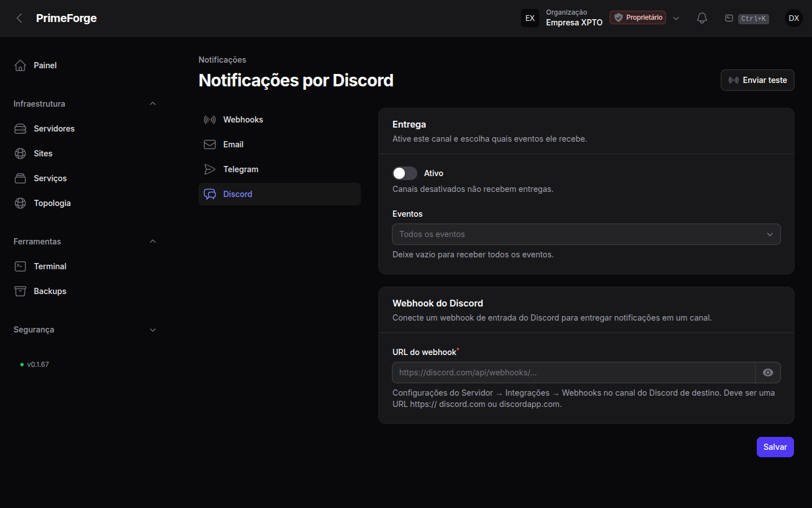Open Serviços in the sidebar
Image resolution: width=812 pixels, height=508 pixels.
click(x=85, y=178)
